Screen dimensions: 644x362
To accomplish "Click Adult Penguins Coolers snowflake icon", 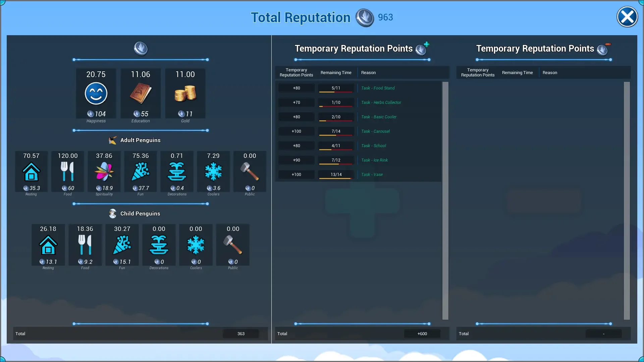I will [x=213, y=172].
